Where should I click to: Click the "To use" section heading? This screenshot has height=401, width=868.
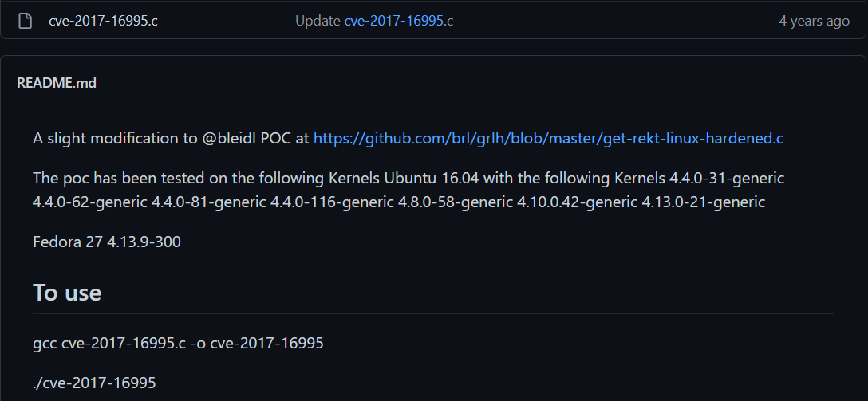tap(67, 292)
